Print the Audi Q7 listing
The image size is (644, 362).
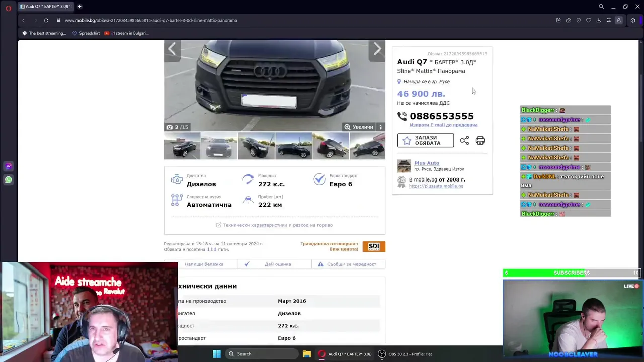[x=480, y=141]
